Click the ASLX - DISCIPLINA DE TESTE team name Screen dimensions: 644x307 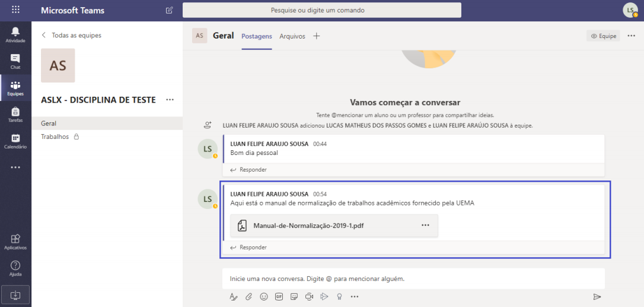point(98,100)
